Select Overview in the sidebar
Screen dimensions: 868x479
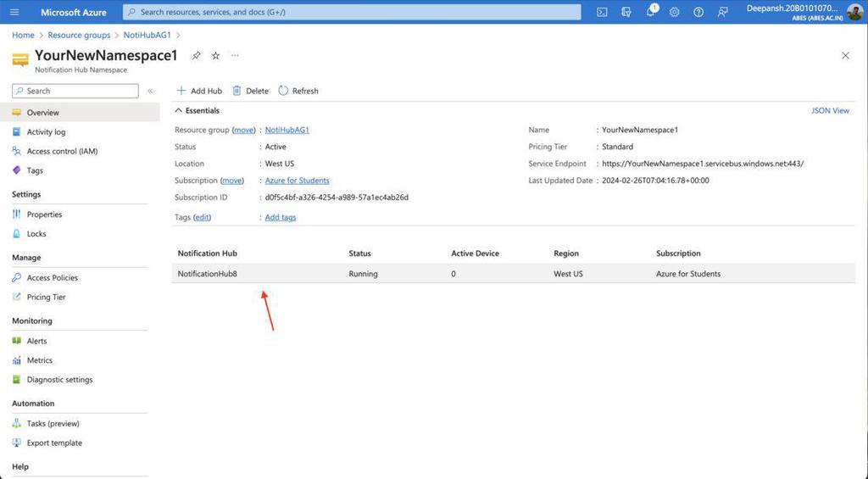click(x=80, y=113)
